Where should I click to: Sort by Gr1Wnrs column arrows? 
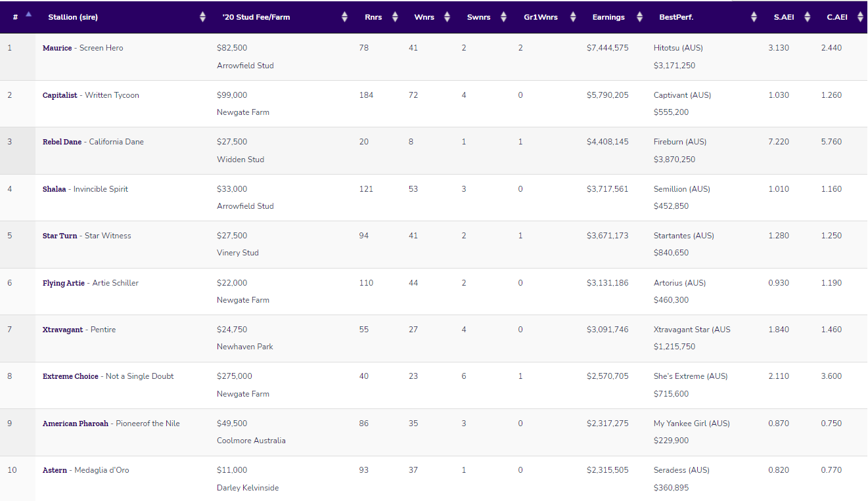click(573, 17)
